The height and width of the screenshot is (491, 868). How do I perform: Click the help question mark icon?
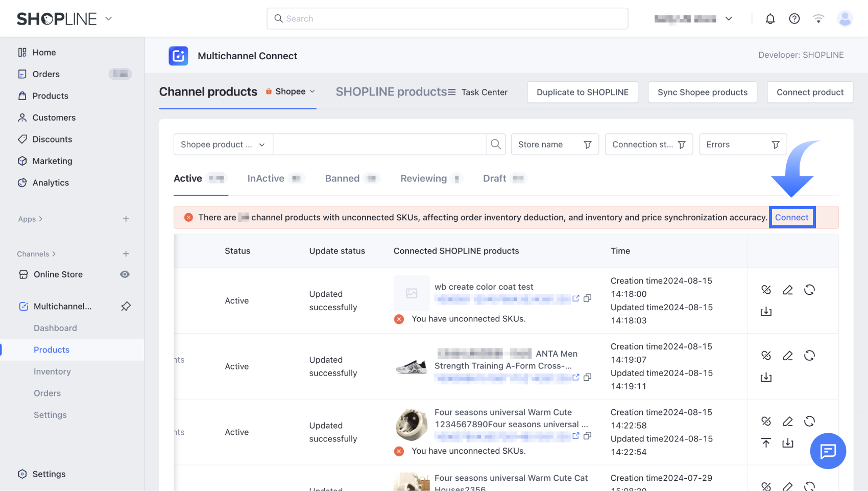[794, 19]
